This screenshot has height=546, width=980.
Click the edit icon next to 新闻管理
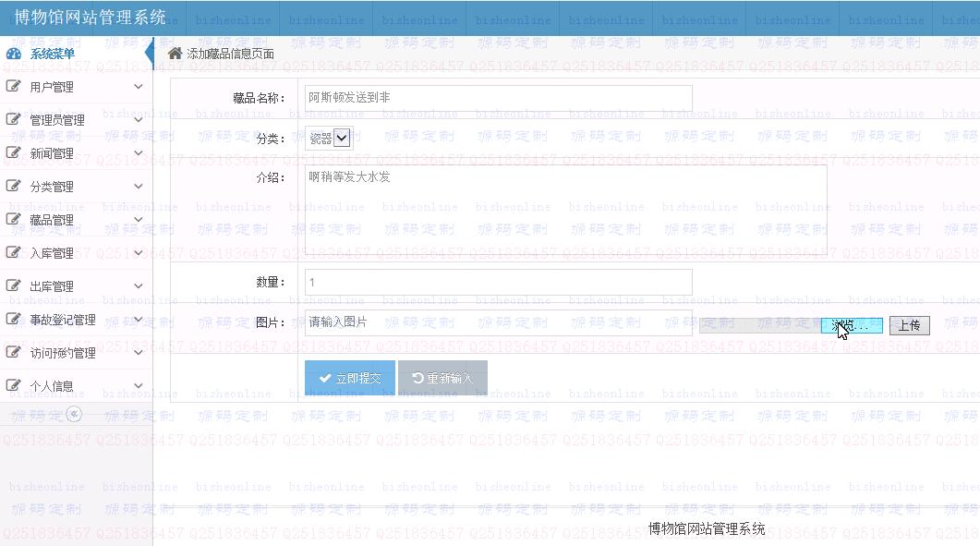[13, 152]
